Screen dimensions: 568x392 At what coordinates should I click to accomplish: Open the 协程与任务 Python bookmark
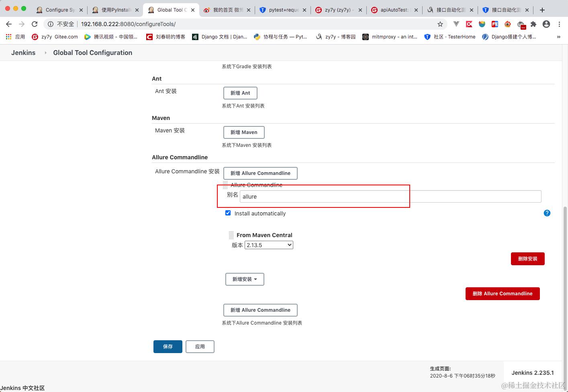pyautogui.click(x=281, y=37)
